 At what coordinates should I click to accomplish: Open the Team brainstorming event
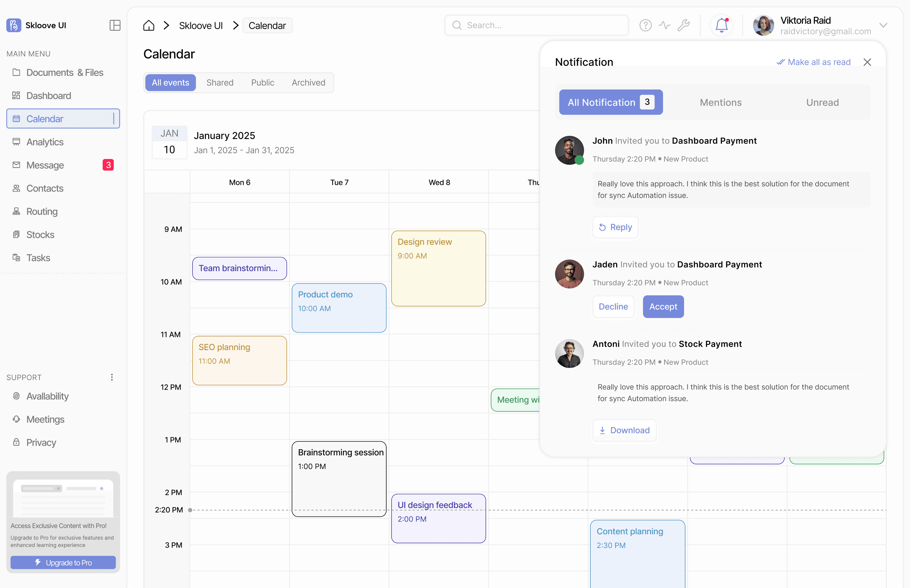click(239, 268)
